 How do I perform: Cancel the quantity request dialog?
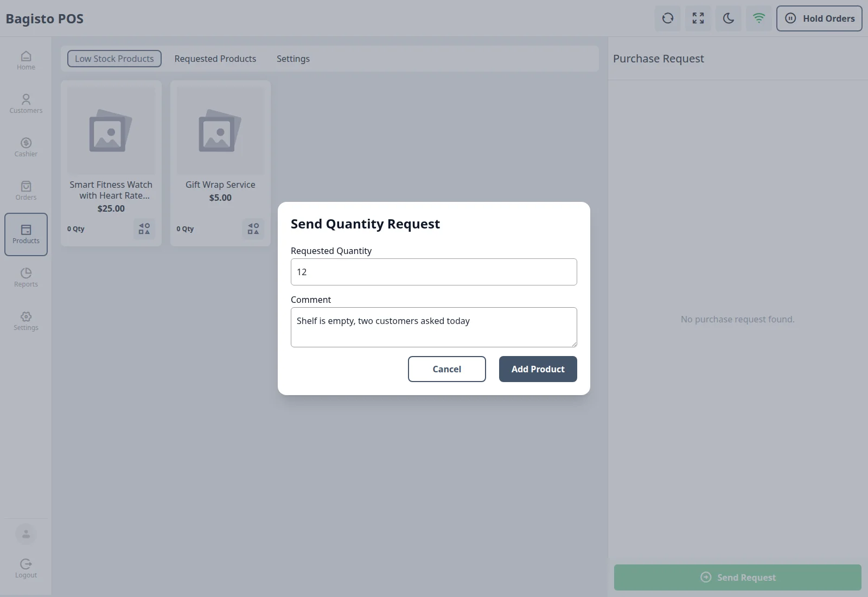point(447,369)
